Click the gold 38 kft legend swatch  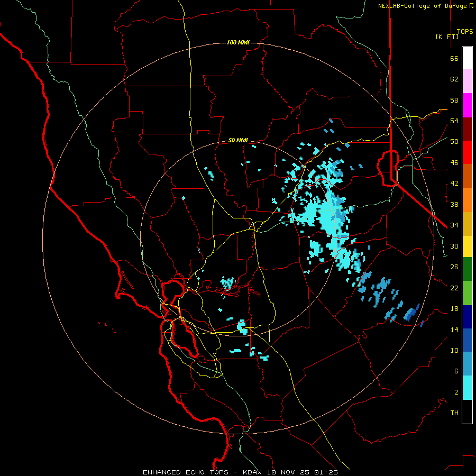[x=467, y=223]
